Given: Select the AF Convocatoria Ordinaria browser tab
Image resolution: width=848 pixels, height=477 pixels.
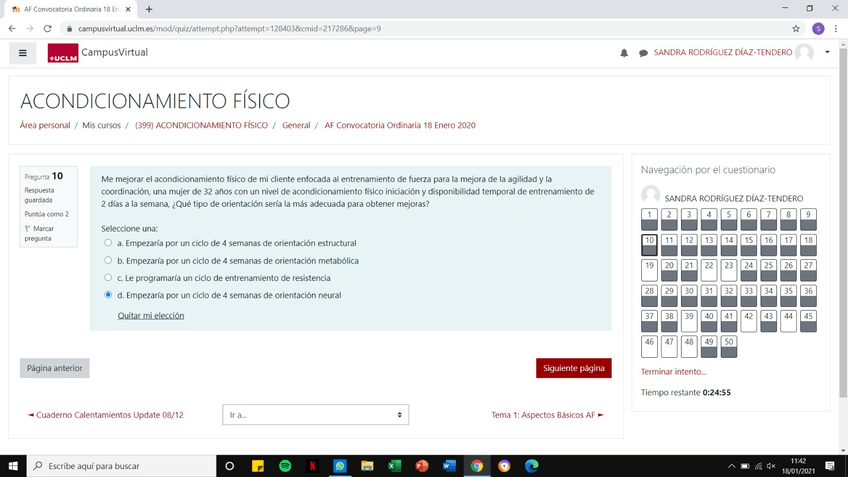Looking at the screenshot, I should [70, 9].
